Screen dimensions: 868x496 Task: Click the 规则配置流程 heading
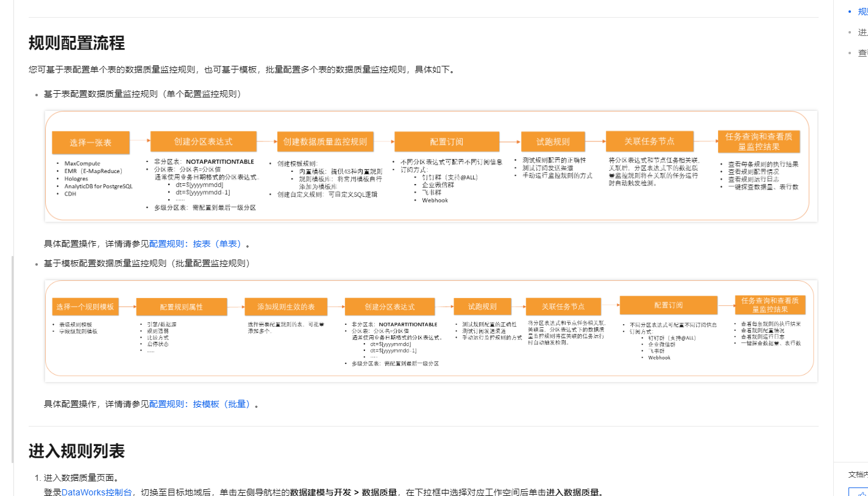[x=77, y=43]
